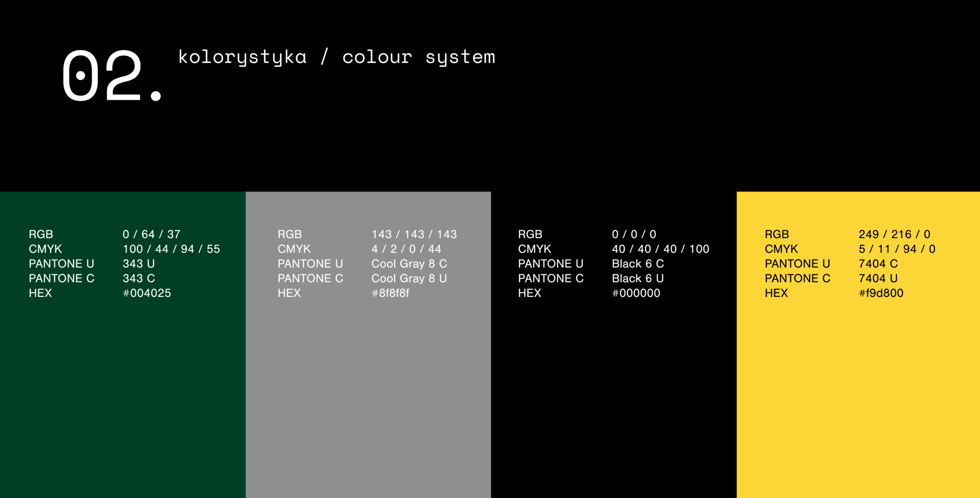This screenshot has width=980, height=498.
Task: Click yellow RGB value 249 / 216 / 0
Action: pyautogui.click(x=894, y=234)
